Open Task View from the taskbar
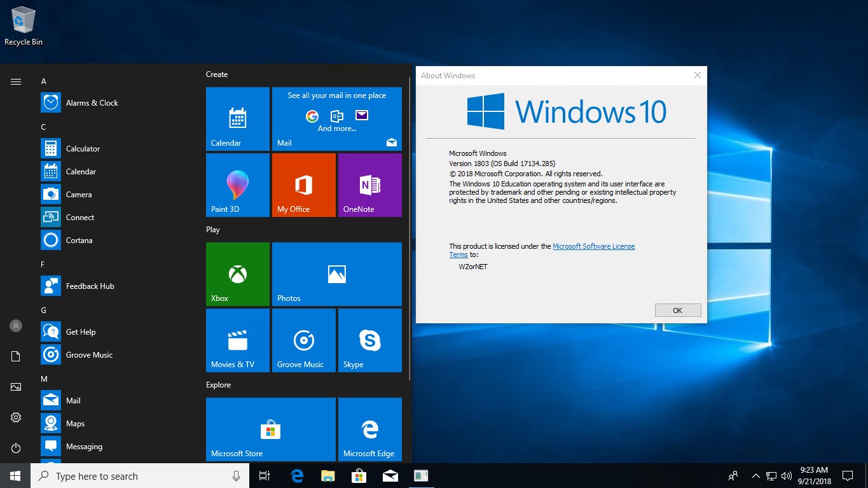This screenshot has height=488, width=868. tap(265, 476)
